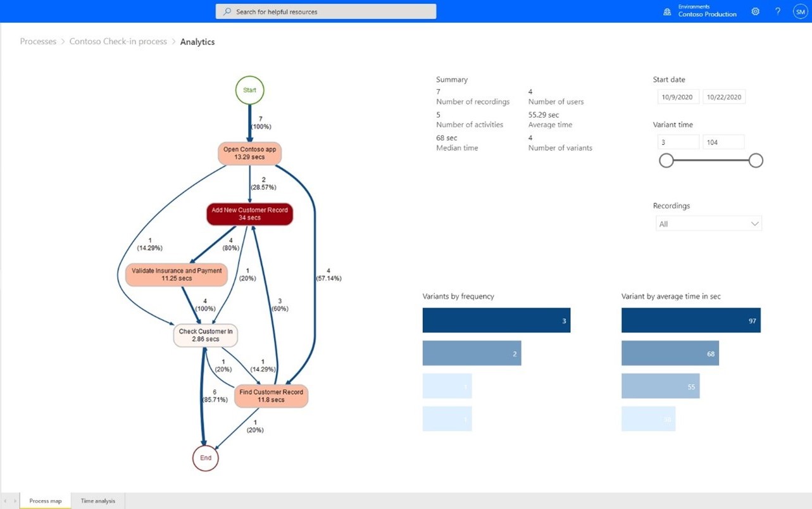Image resolution: width=812 pixels, height=509 pixels.
Task: Open the Contoso Check-in process breadcrumb
Action: click(x=118, y=41)
